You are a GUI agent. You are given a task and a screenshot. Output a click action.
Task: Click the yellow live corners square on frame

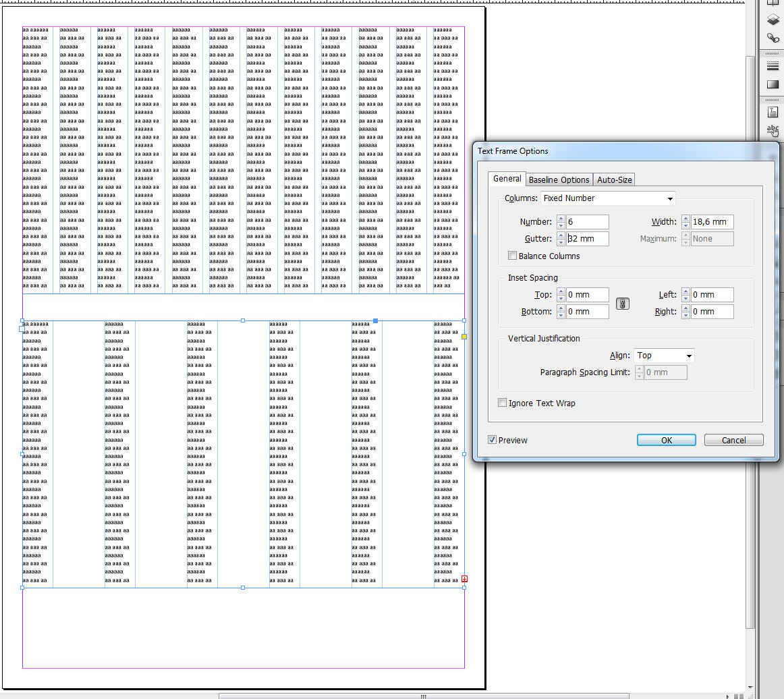pos(464,337)
